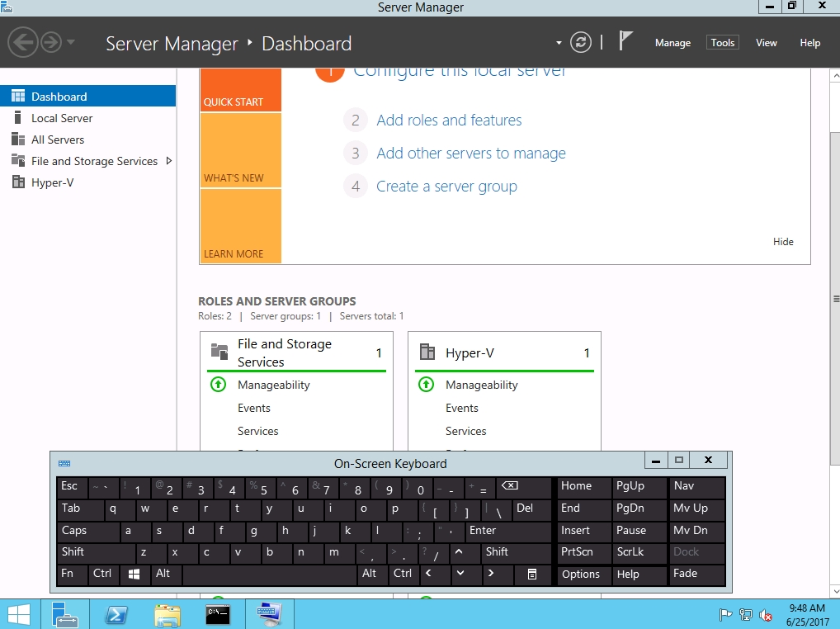
Task: Launch Command Prompt from the taskbar
Action: pyautogui.click(x=217, y=614)
